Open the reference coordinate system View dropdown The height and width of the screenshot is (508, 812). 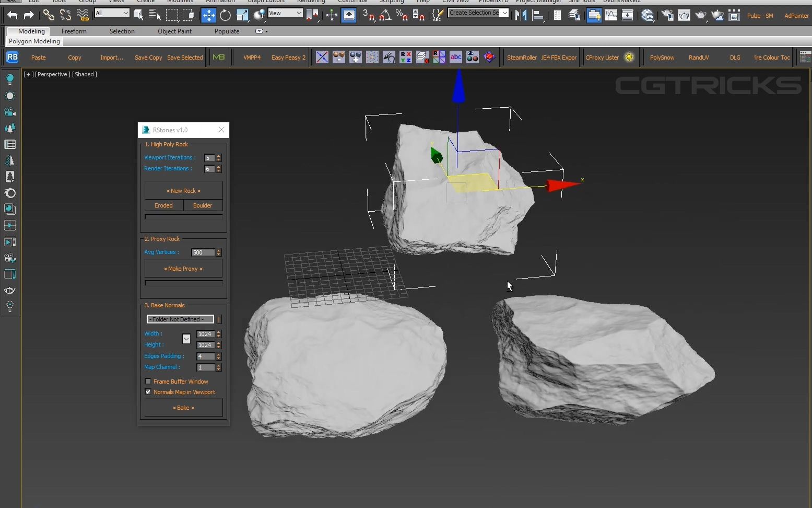pyautogui.click(x=285, y=13)
